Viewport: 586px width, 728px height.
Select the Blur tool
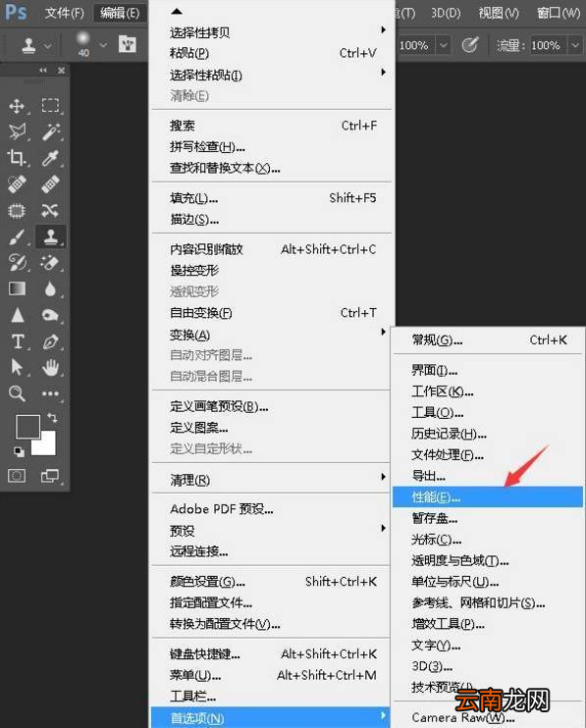click(x=50, y=288)
